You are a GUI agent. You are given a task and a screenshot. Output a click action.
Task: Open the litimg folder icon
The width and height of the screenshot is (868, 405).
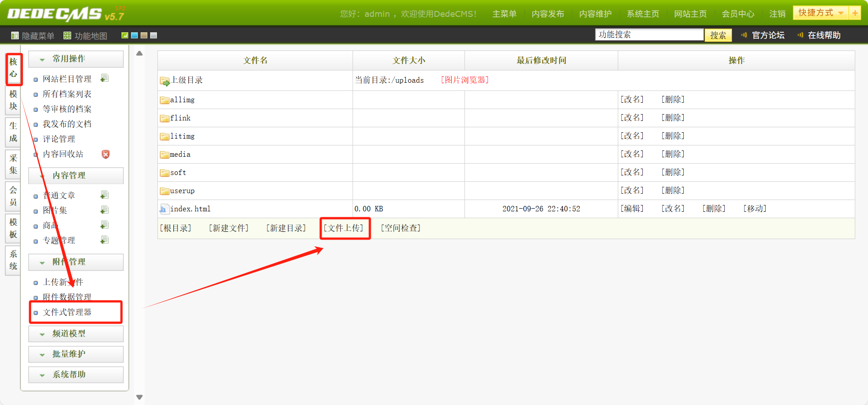pyautogui.click(x=164, y=136)
